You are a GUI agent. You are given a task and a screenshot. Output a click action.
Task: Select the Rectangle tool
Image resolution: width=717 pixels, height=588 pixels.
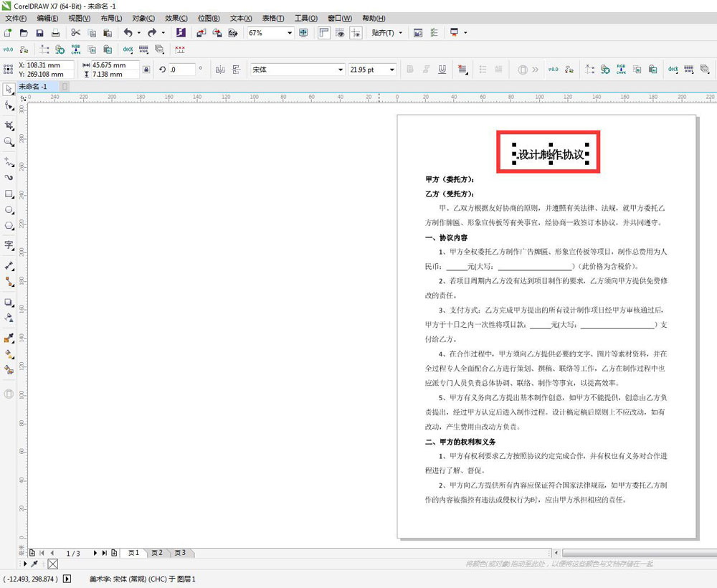pos(9,194)
